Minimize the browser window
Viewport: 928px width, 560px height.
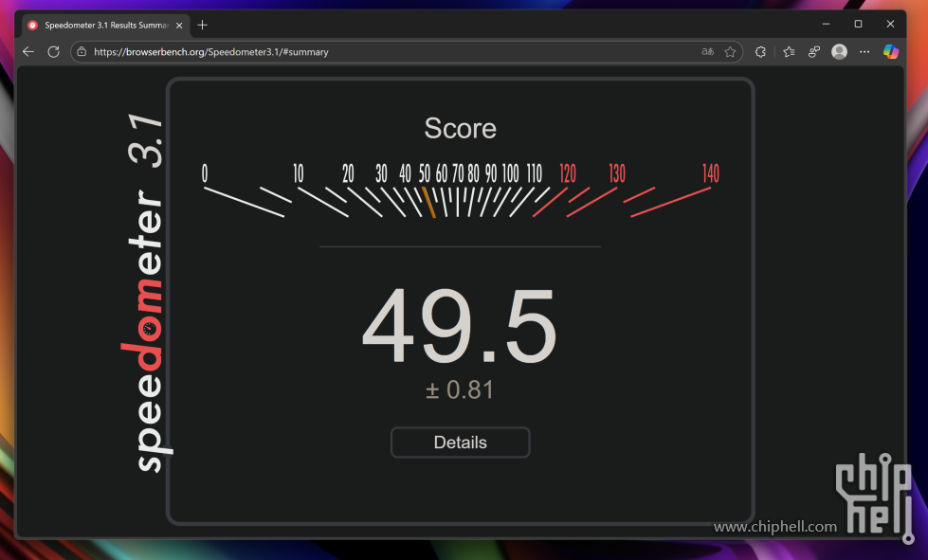point(827,25)
